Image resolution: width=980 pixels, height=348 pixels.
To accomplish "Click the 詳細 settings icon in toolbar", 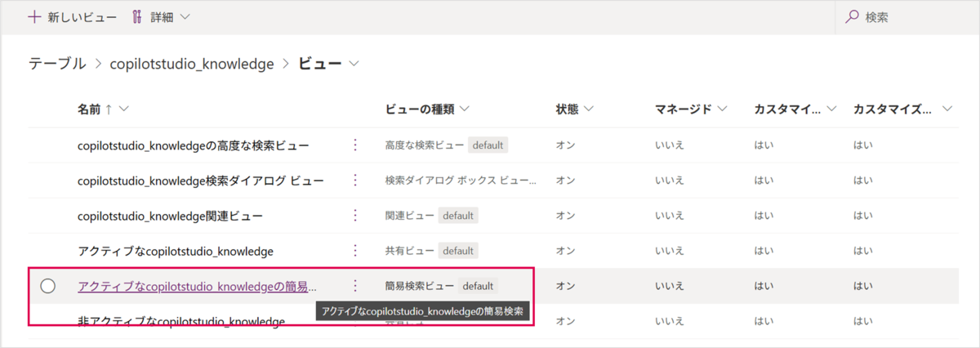I will pos(138,16).
